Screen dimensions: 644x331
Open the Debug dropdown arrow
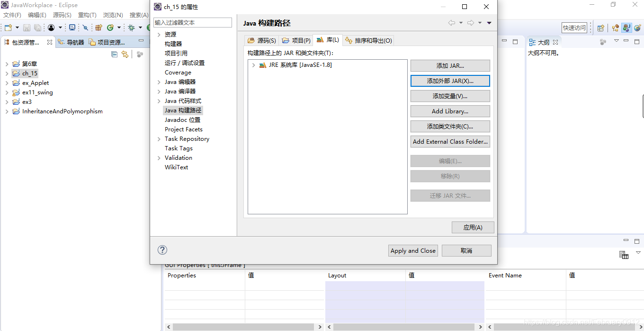coord(140,28)
